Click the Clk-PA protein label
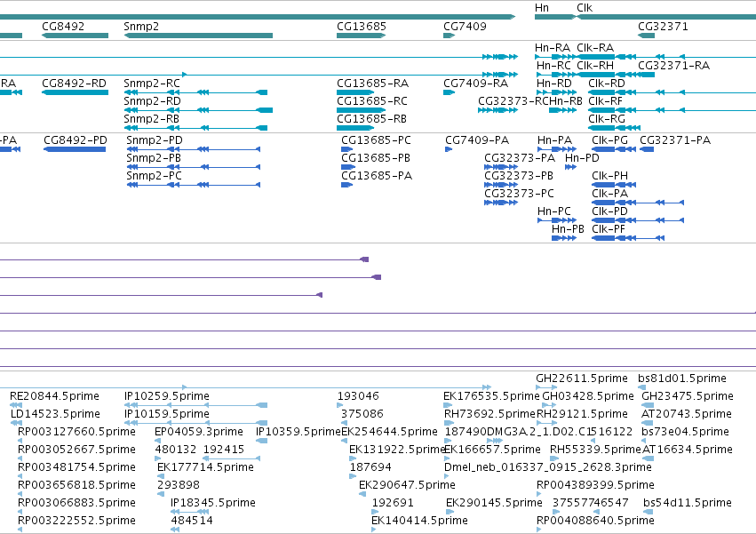 coord(610,194)
